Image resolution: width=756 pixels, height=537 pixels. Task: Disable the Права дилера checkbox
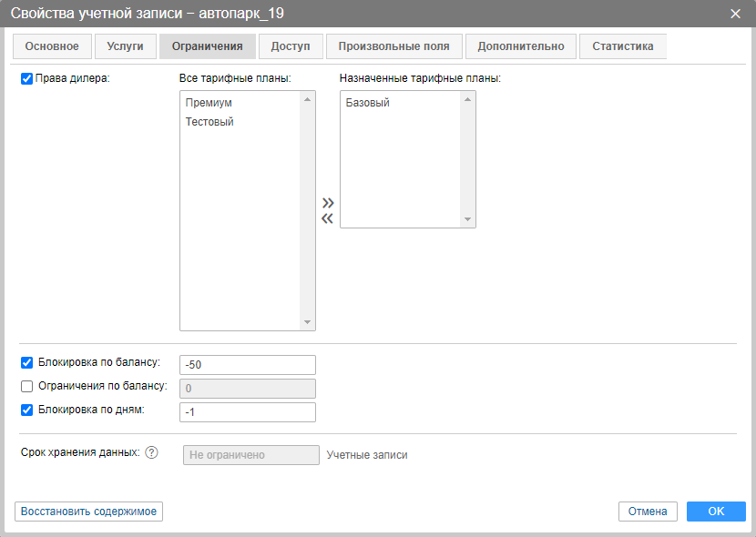(26, 78)
